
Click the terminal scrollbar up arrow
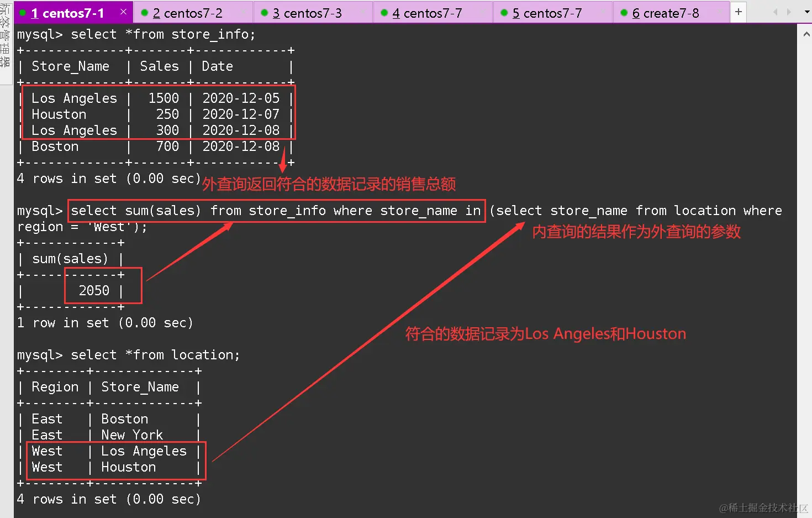tap(806, 34)
